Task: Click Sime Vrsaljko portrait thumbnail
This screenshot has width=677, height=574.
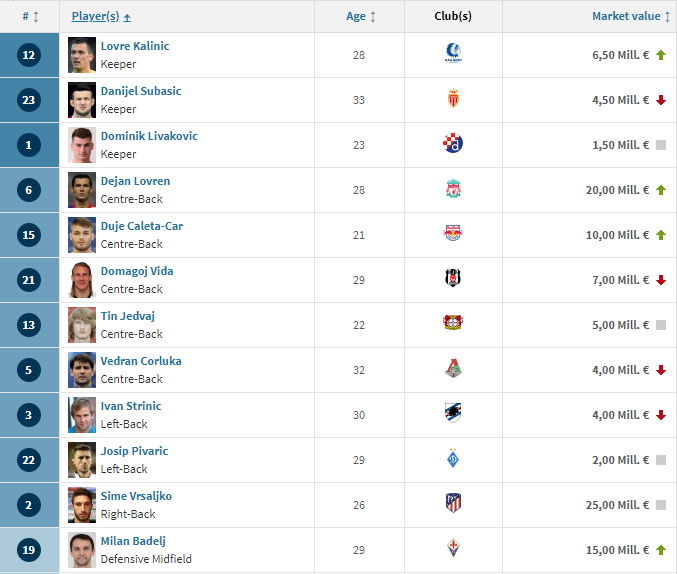Action: (x=82, y=505)
